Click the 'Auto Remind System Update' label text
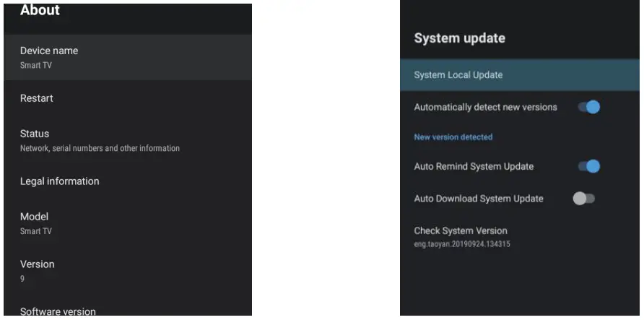644x320 pixels. (474, 166)
